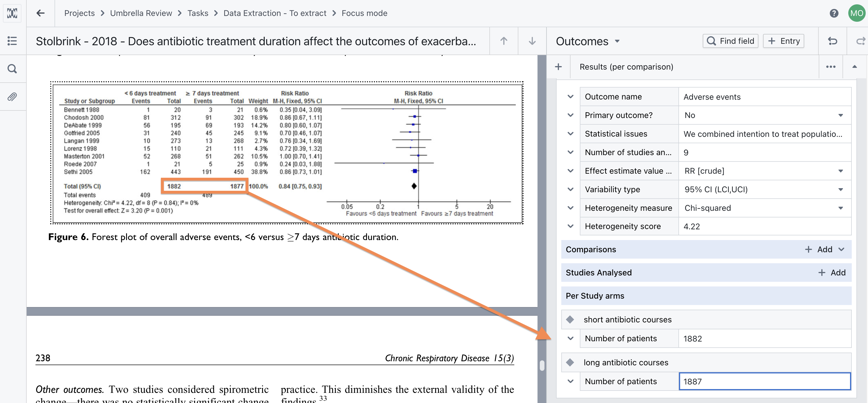Expand the Heterogeneity score field chevron
The image size is (868, 403).
[570, 226]
